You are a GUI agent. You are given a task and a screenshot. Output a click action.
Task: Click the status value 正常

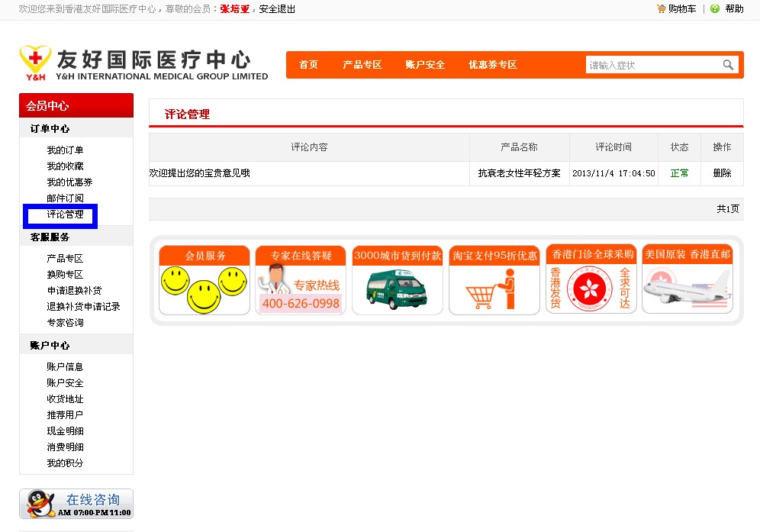pos(679,172)
